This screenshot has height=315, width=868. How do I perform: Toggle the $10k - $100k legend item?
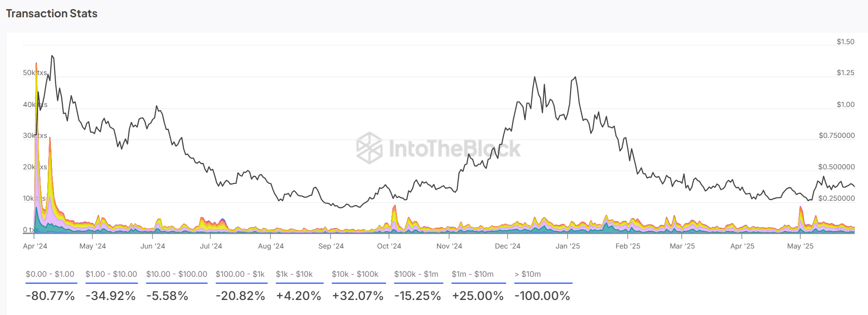[355, 274]
